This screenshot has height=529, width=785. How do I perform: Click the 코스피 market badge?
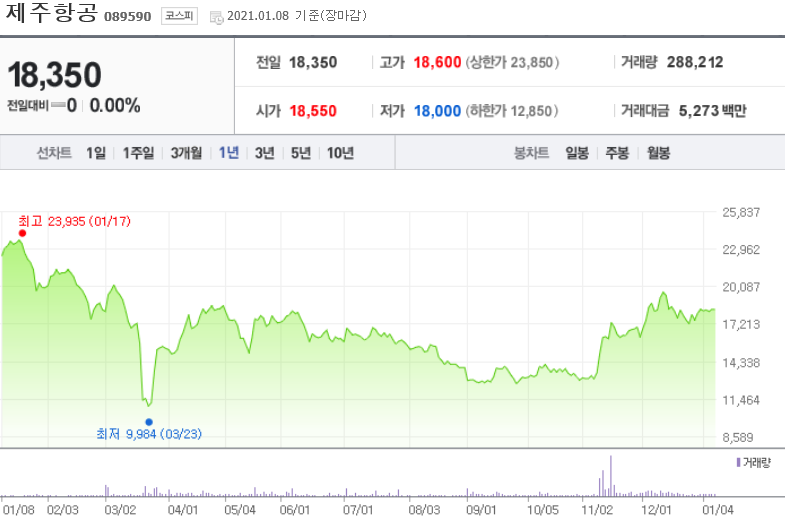point(179,16)
